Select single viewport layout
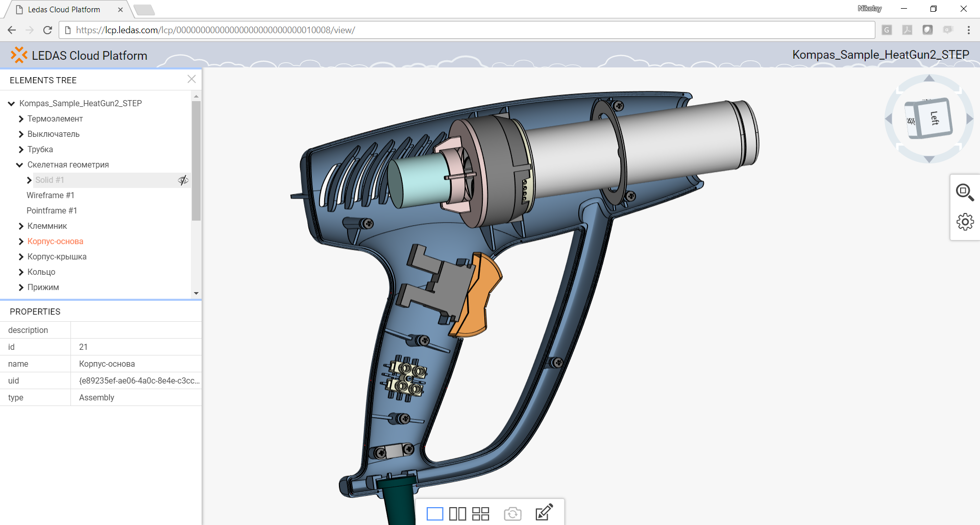The width and height of the screenshot is (980, 525). click(x=434, y=514)
